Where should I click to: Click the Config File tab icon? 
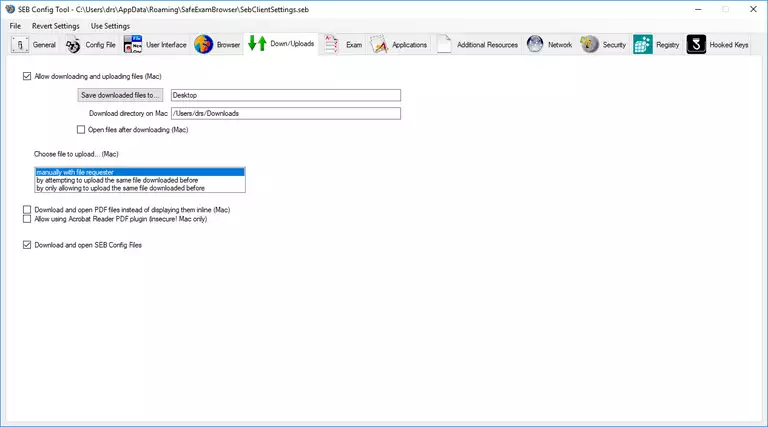[x=73, y=45]
